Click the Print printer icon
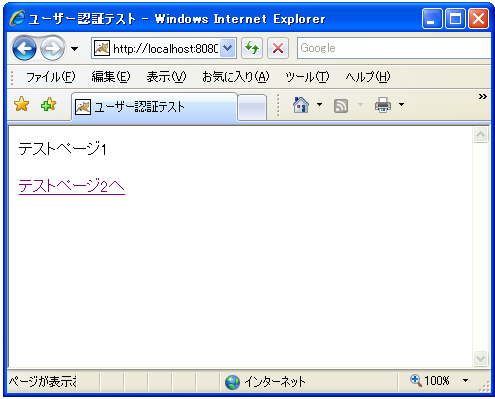This screenshot has height=399, width=495. point(383,105)
